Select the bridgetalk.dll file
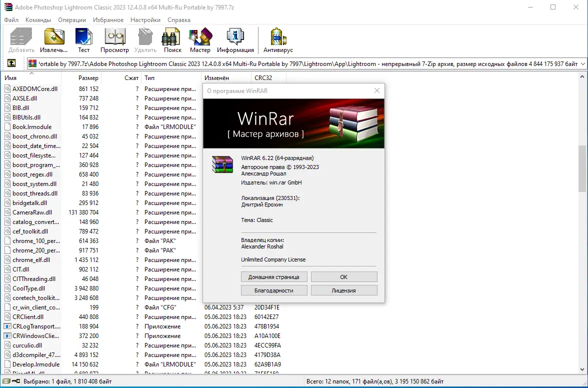 click(29, 203)
